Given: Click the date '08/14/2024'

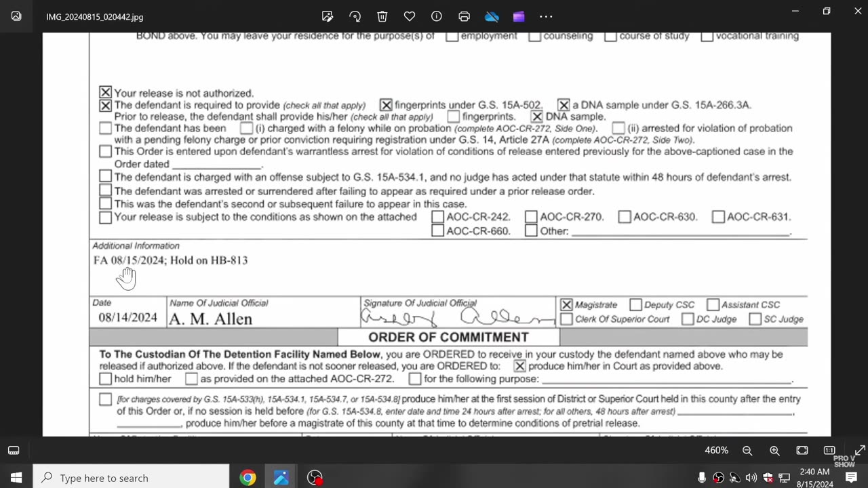Looking at the screenshot, I should point(127,317).
